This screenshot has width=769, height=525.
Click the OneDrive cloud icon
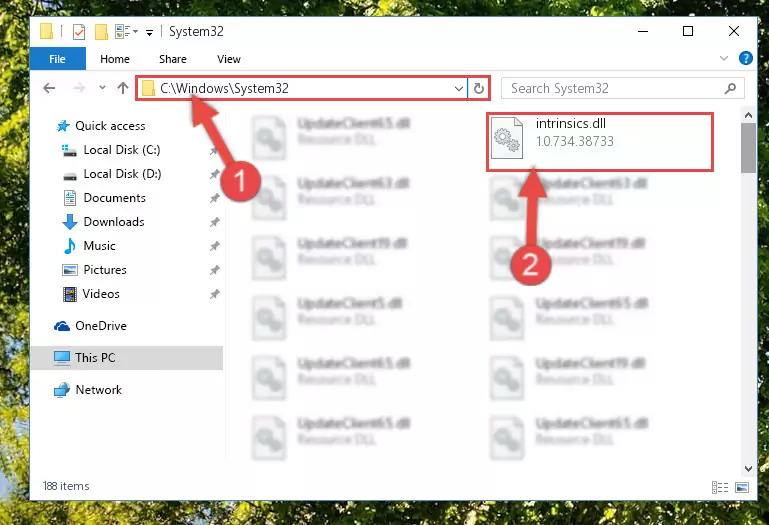(x=62, y=326)
